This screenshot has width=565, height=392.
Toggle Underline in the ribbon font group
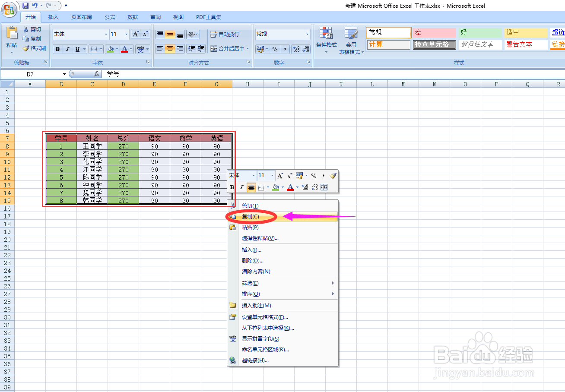[x=77, y=49]
